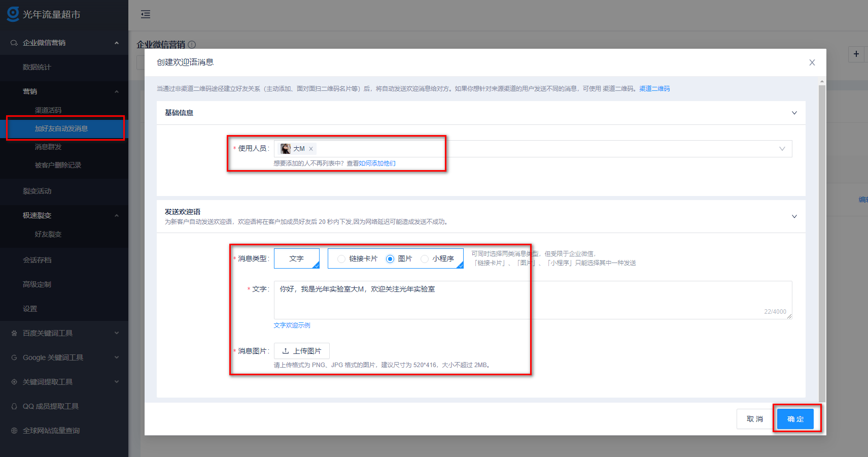Collapse the 企业微信营销 sidebar menu

tap(117, 43)
